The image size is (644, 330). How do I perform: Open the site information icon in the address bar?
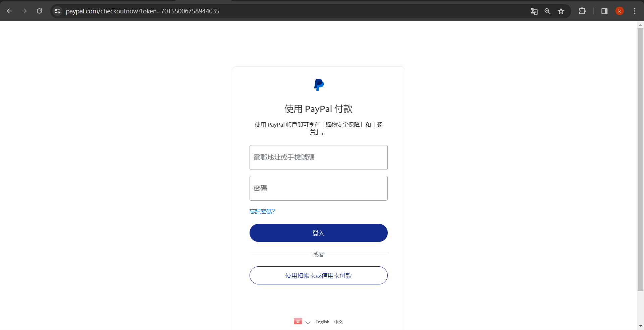tap(57, 11)
